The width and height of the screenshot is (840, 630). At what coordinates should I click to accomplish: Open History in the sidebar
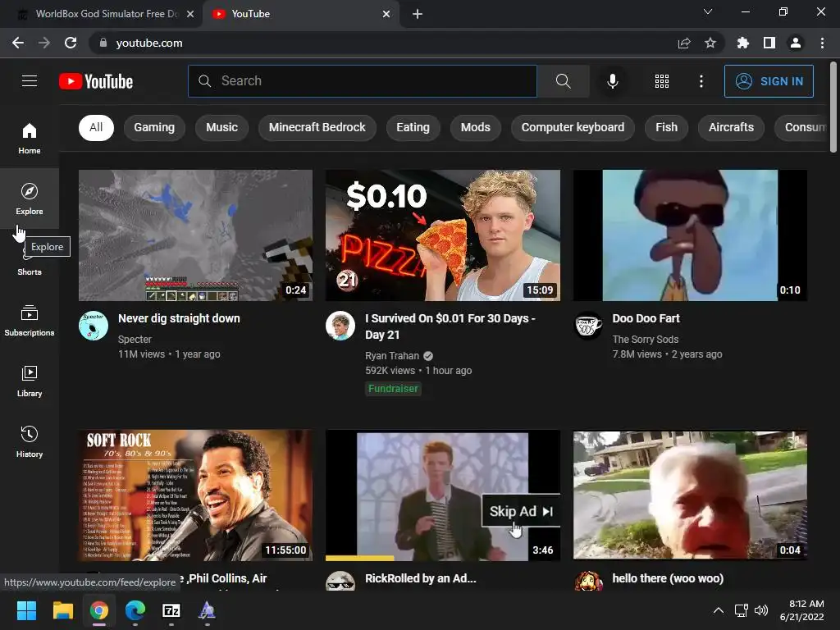30,441
